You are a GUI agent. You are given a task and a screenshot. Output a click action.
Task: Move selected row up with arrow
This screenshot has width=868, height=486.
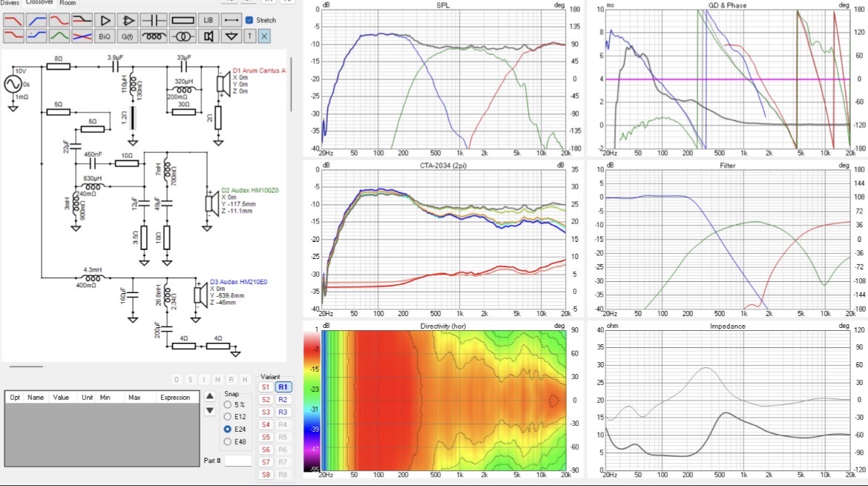[210, 395]
